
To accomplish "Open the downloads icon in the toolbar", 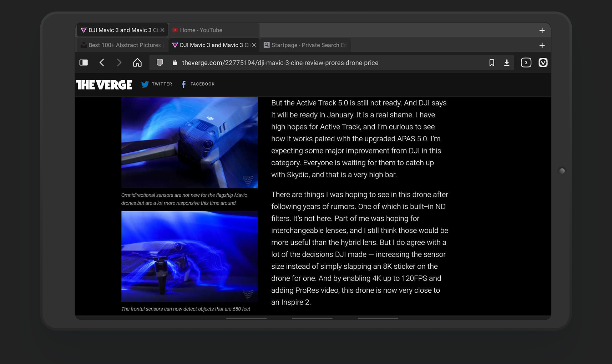I will coord(506,62).
